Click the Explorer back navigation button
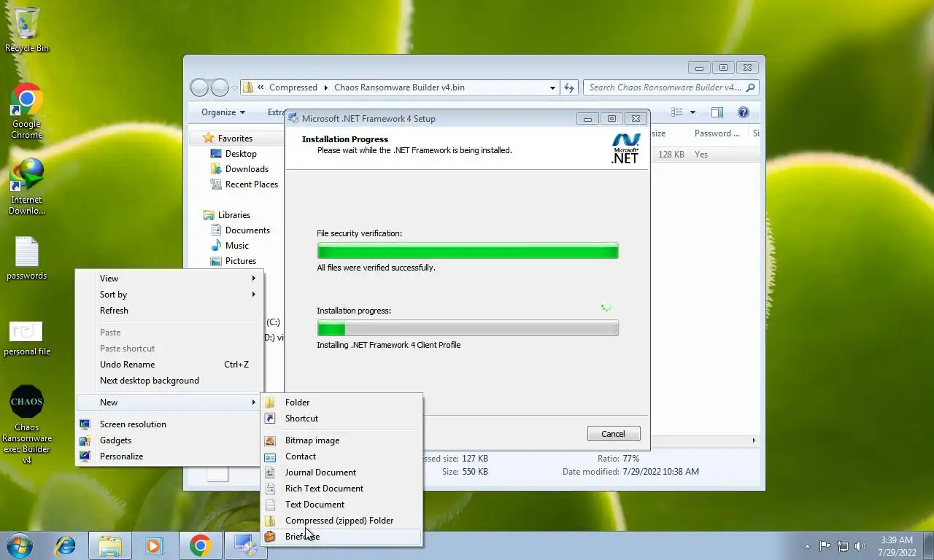The width and height of the screenshot is (934, 560). 199,87
